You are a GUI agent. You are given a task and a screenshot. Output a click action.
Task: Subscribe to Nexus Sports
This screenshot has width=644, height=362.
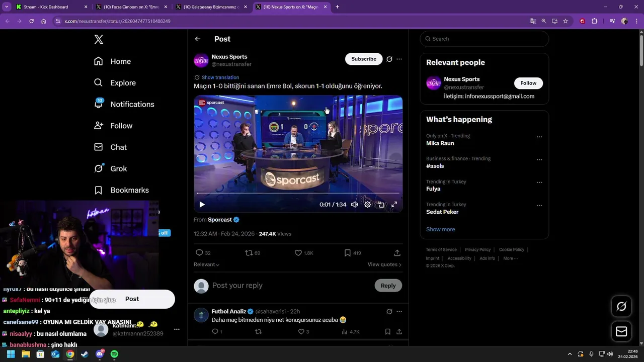click(364, 59)
